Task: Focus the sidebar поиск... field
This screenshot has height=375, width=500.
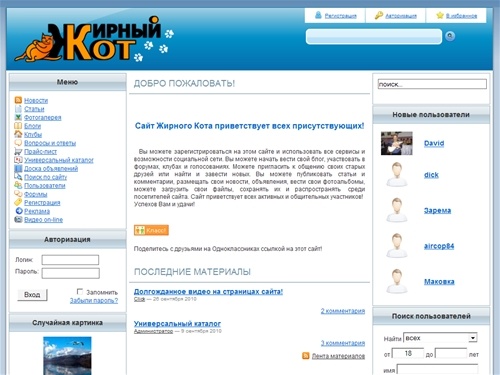Action: (432, 84)
